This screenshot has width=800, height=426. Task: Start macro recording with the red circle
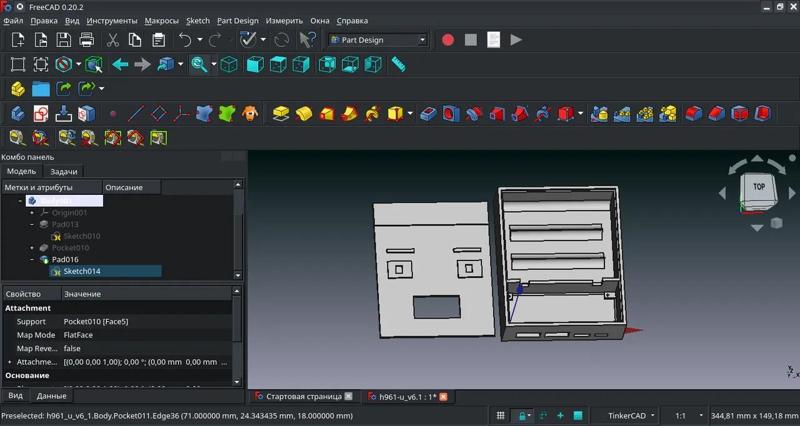448,40
